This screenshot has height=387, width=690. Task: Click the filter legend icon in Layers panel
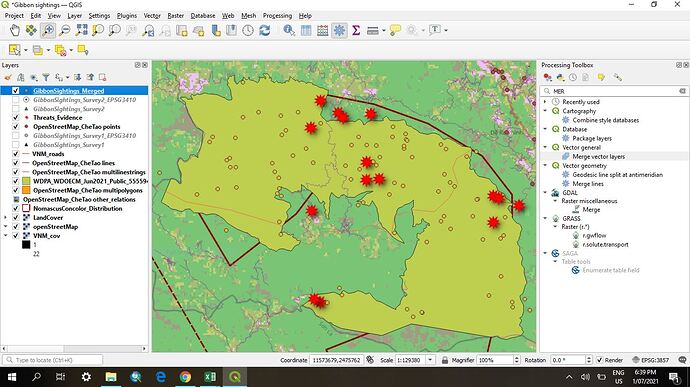(46, 77)
